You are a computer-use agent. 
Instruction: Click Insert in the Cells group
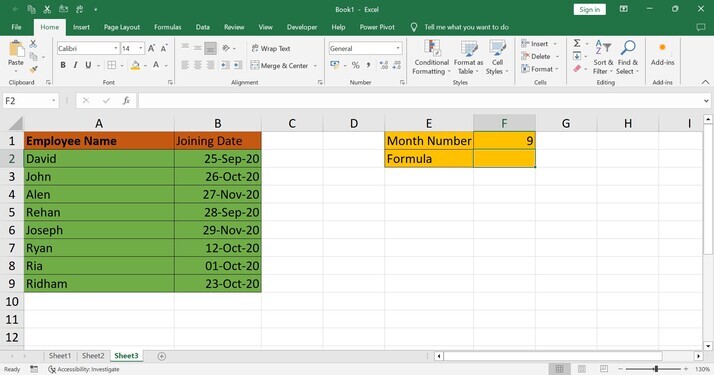[539, 44]
